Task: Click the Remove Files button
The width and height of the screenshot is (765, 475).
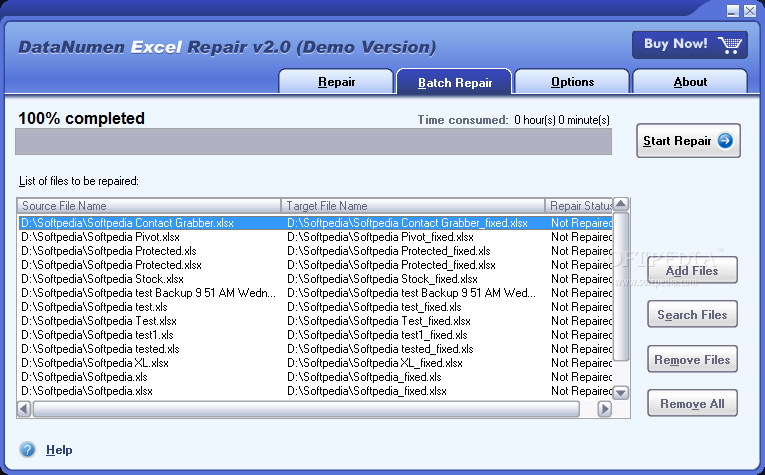Action: [692, 359]
